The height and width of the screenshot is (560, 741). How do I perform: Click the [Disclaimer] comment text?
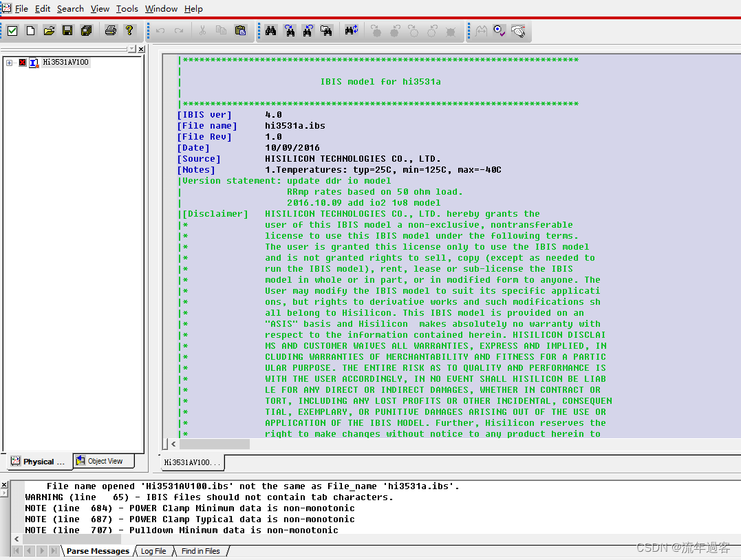[x=215, y=213]
